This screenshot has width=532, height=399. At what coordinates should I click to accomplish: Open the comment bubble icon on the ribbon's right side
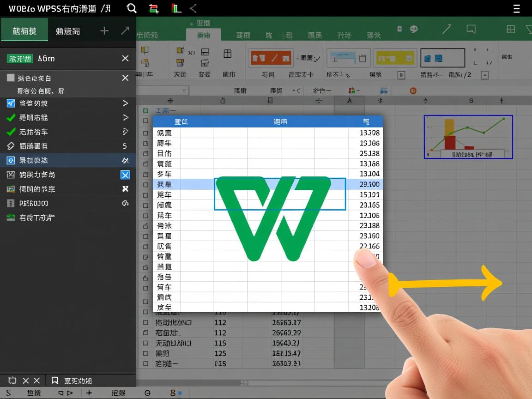click(x=471, y=29)
